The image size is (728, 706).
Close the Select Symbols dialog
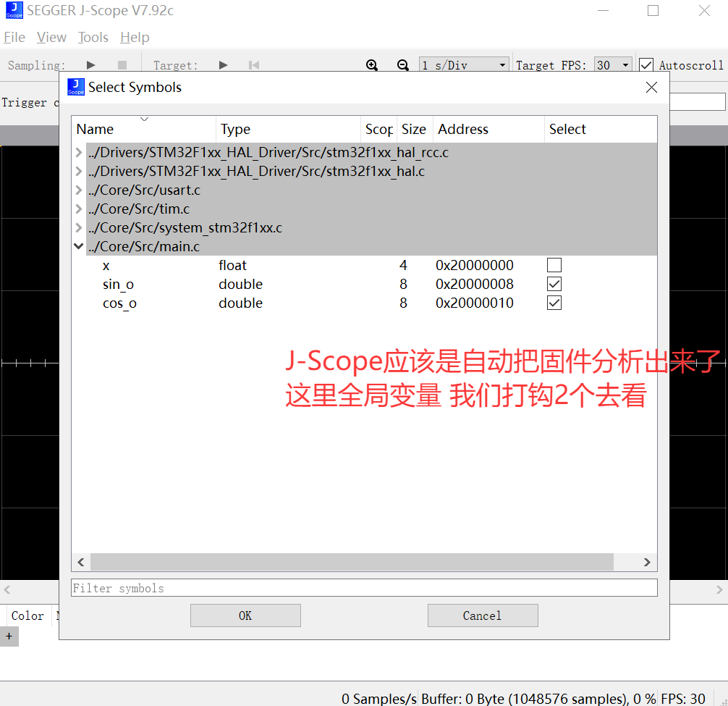651,88
